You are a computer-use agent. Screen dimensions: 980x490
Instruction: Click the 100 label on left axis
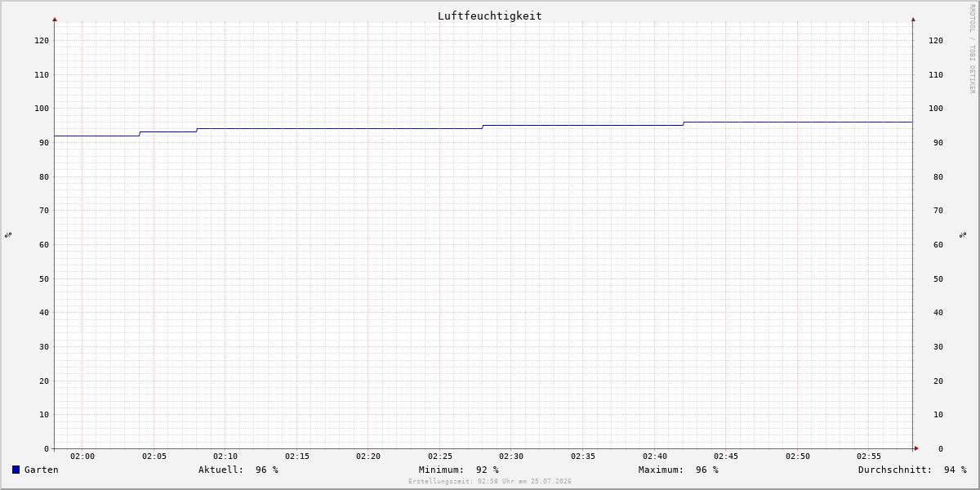[42, 109]
